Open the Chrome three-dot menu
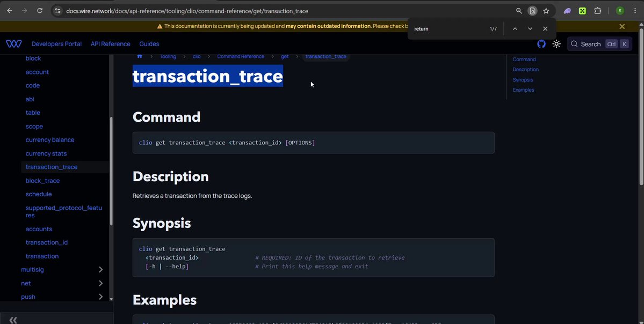The image size is (644, 324). tap(635, 11)
